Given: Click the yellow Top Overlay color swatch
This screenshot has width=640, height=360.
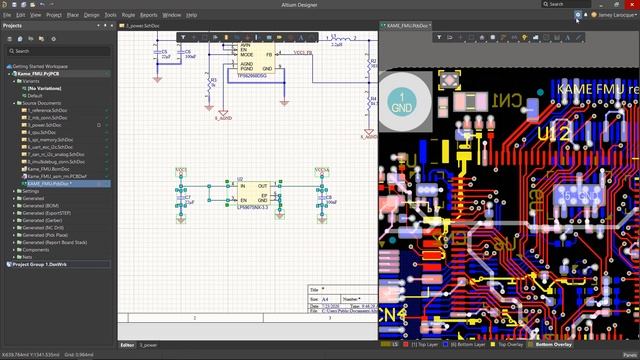Looking at the screenshot, I should click(493, 344).
